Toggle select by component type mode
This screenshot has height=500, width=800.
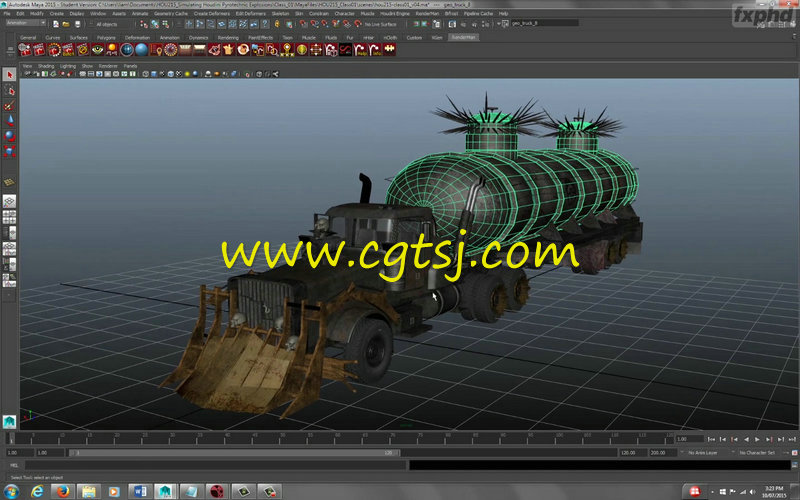pyautogui.click(x=165, y=24)
